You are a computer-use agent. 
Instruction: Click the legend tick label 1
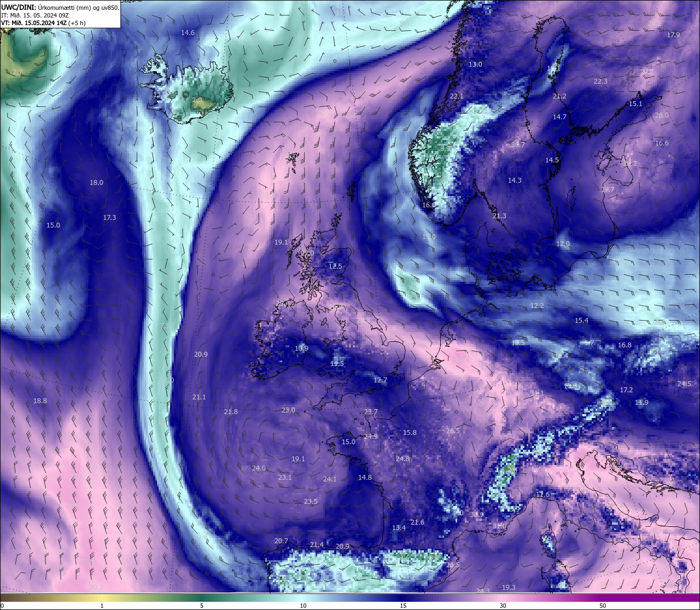pos(102,606)
